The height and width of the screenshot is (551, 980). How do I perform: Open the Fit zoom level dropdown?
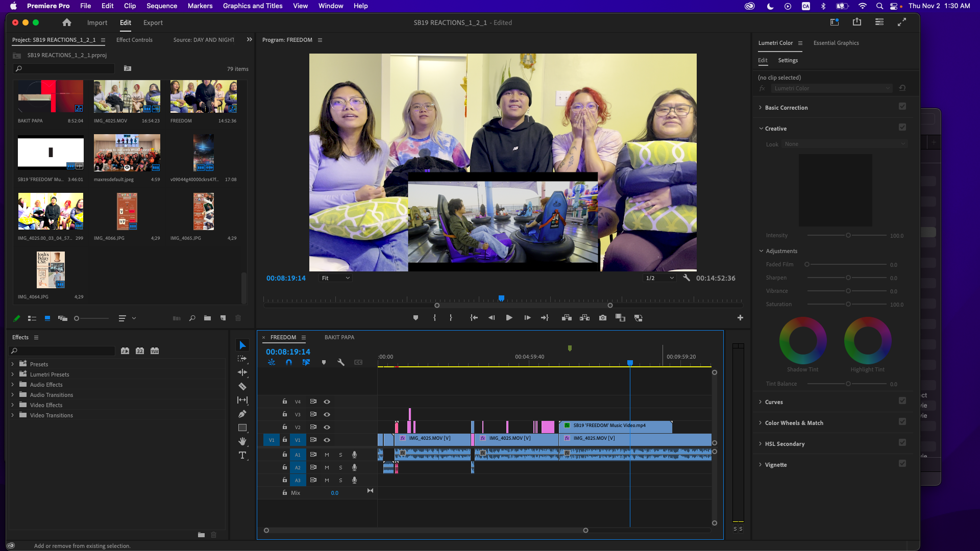tap(335, 278)
